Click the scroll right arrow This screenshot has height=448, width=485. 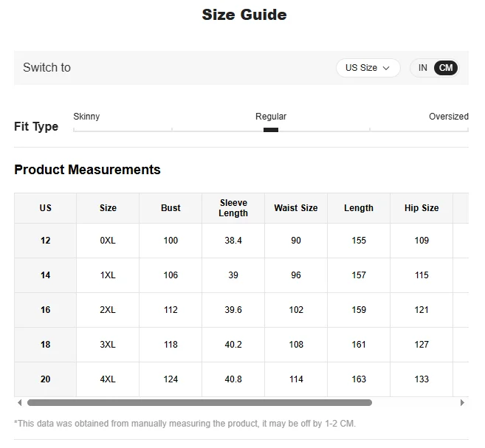coord(462,402)
